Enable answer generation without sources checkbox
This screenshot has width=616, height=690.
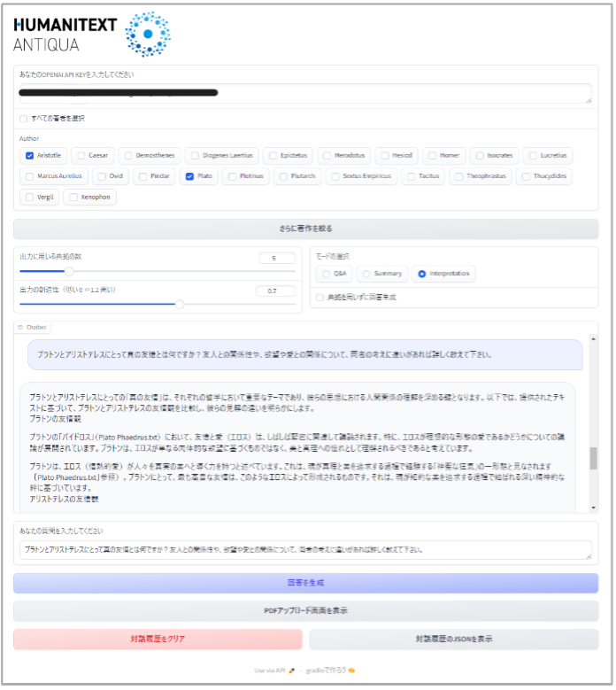point(320,298)
